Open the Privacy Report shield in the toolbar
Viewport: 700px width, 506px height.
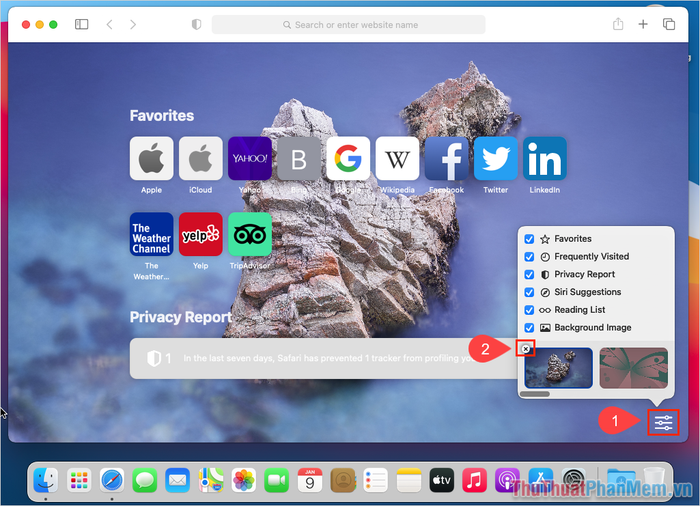pos(196,24)
